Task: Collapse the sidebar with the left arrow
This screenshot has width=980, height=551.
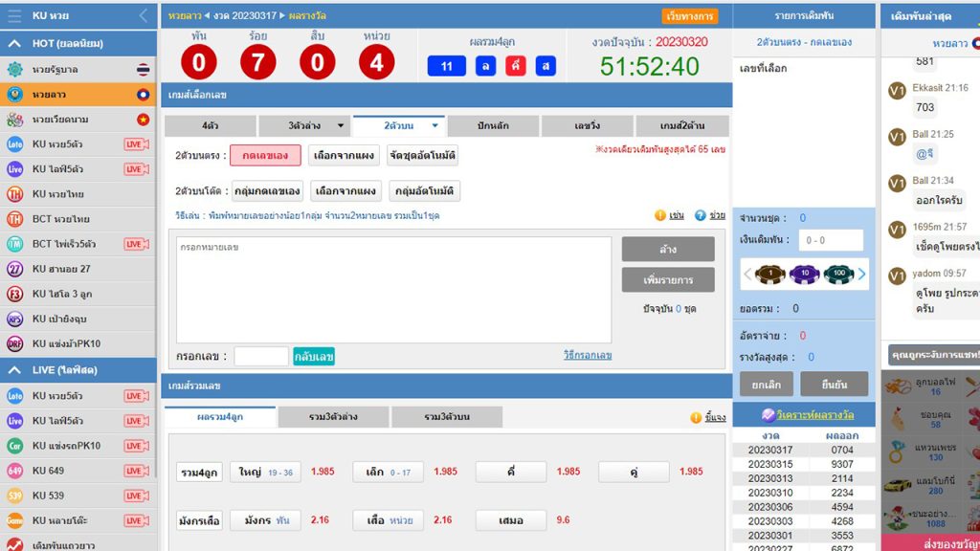Action: pyautogui.click(x=144, y=15)
